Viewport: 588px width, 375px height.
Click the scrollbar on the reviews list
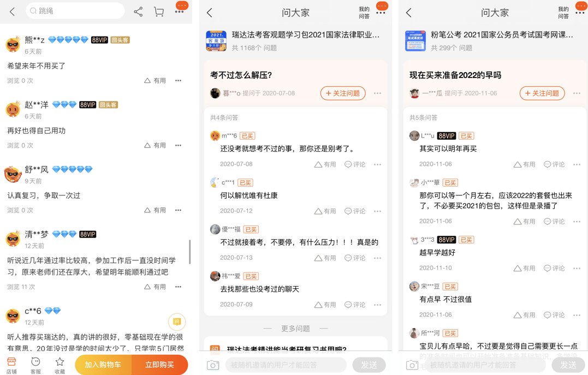[x=189, y=252]
